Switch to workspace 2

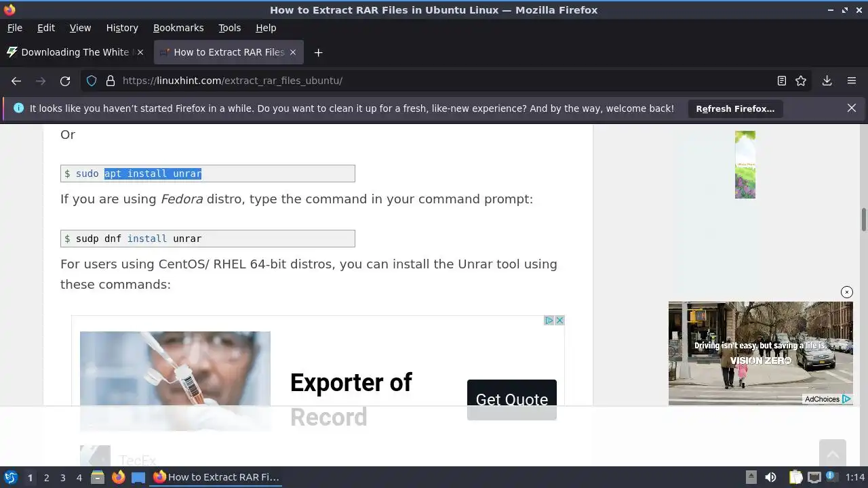coord(46,477)
